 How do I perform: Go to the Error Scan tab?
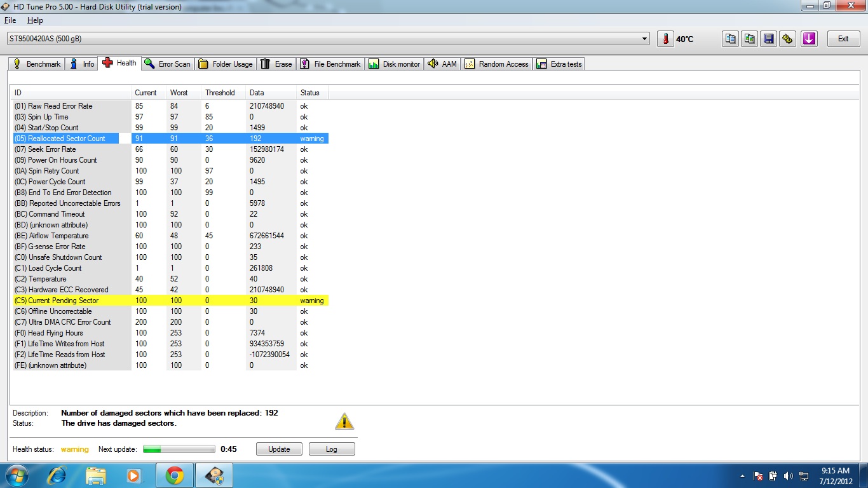coord(167,64)
